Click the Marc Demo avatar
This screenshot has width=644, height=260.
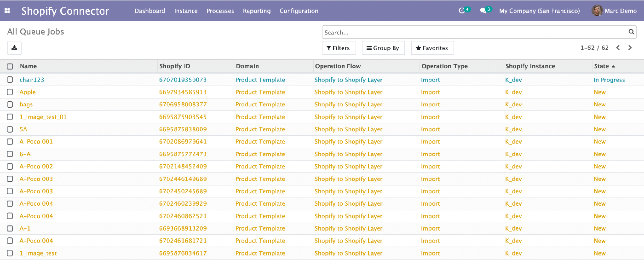597,11
